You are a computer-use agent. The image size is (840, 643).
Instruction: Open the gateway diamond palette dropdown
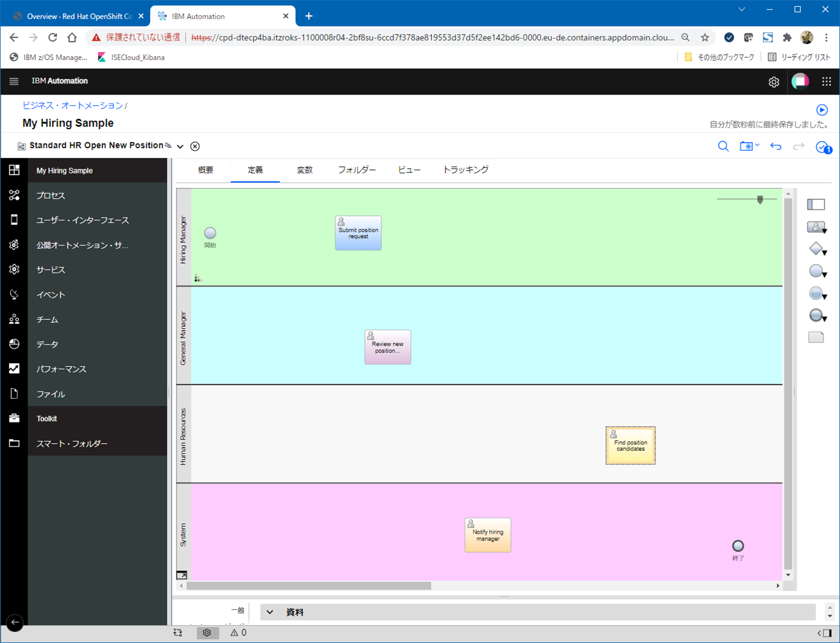[x=817, y=249]
